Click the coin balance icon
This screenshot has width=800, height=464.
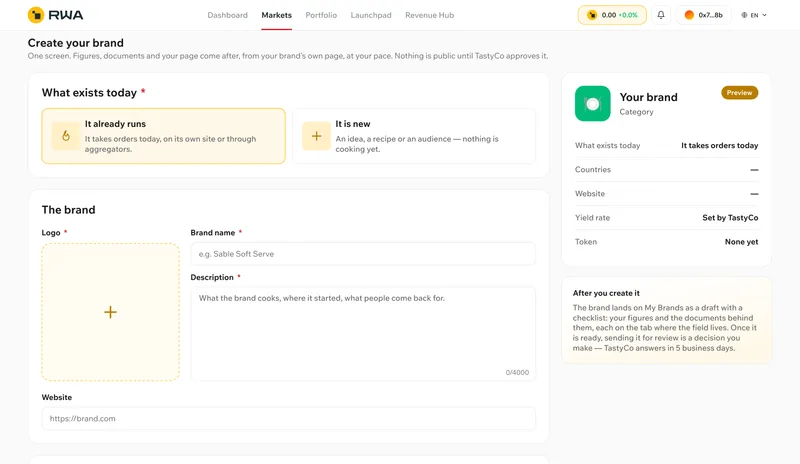pos(592,15)
